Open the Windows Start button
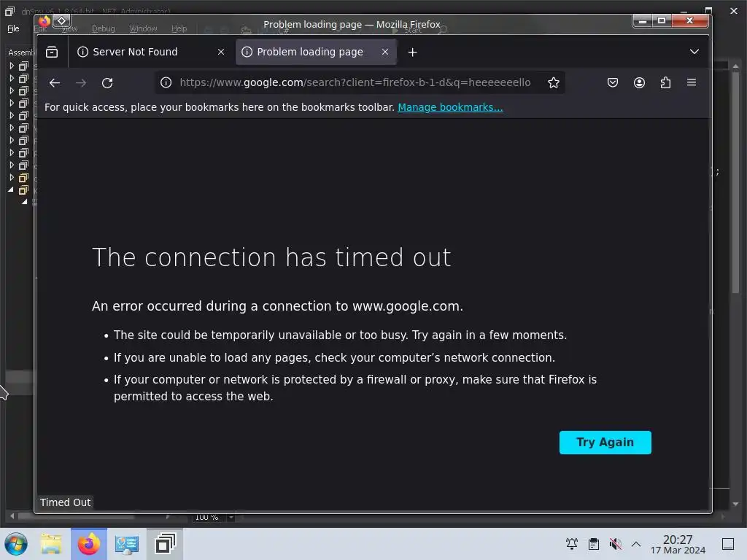This screenshot has height=560, width=747. (16, 544)
